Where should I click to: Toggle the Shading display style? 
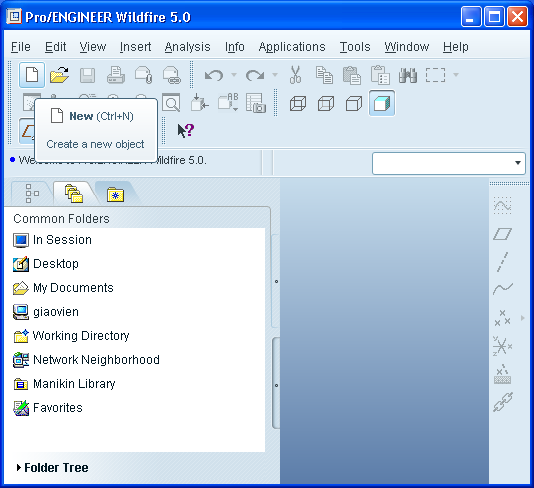click(x=382, y=103)
